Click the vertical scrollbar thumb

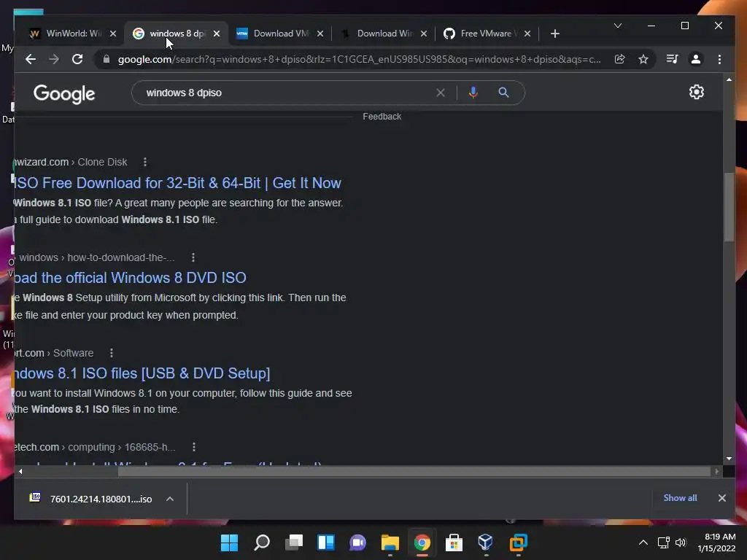coord(729,207)
